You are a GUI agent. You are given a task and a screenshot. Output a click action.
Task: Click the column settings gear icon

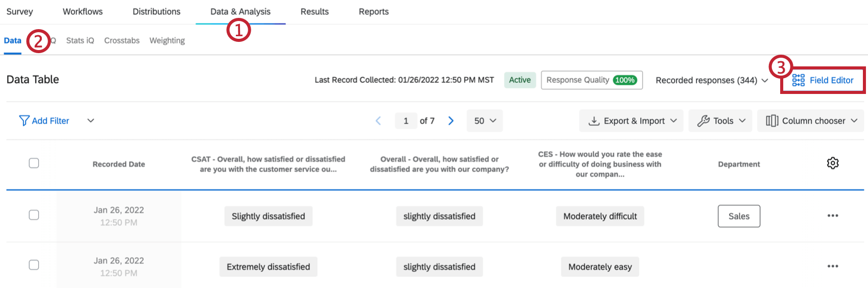832,163
